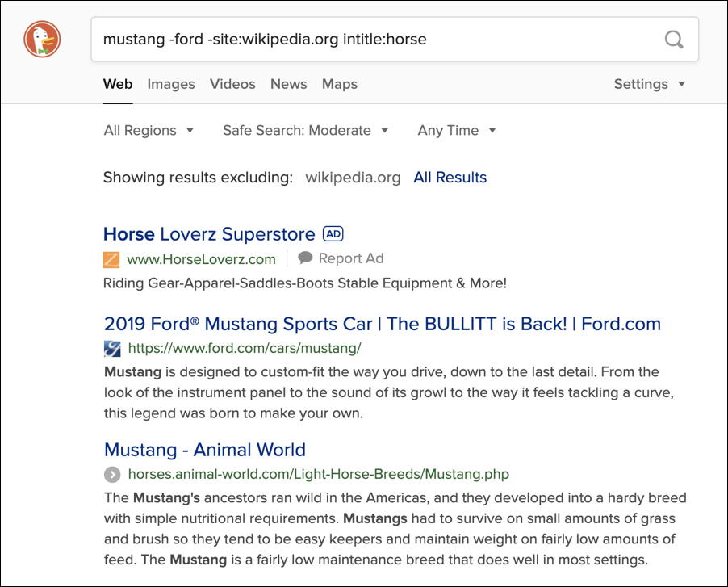Click the gray arrow favicon for Animal World
Image resolution: width=728 pixels, height=587 pixels.
[x=112, y=475]
